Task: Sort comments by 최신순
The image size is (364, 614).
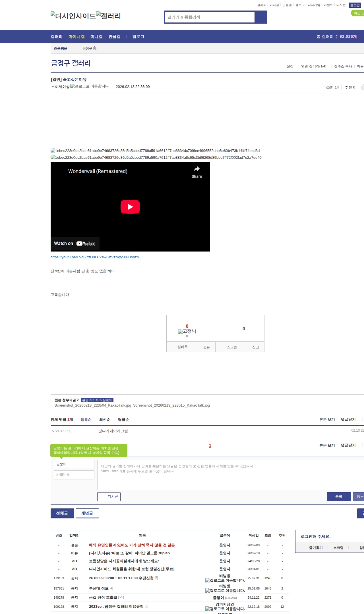Action: click(x=105, y=420)
